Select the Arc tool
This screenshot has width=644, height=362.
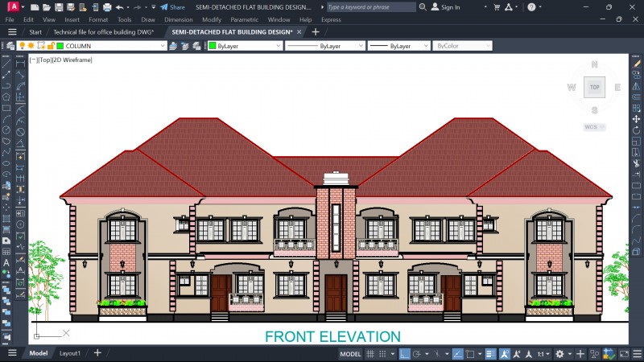6,119
